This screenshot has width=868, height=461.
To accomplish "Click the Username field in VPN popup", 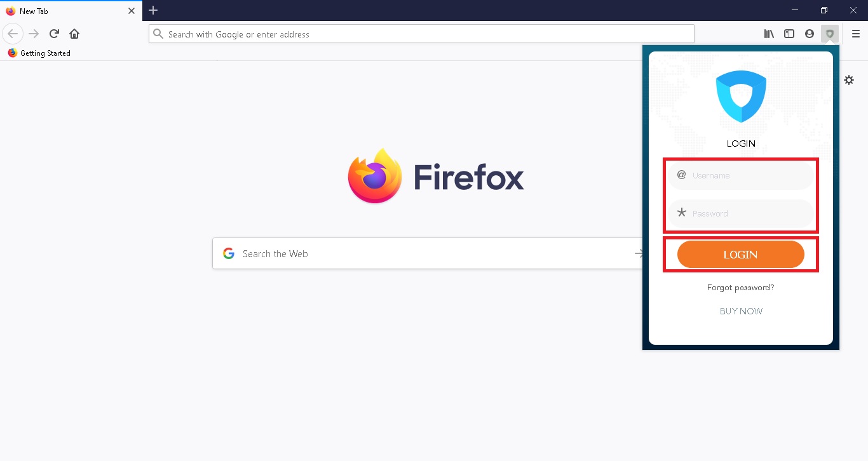I will [741, 175].
